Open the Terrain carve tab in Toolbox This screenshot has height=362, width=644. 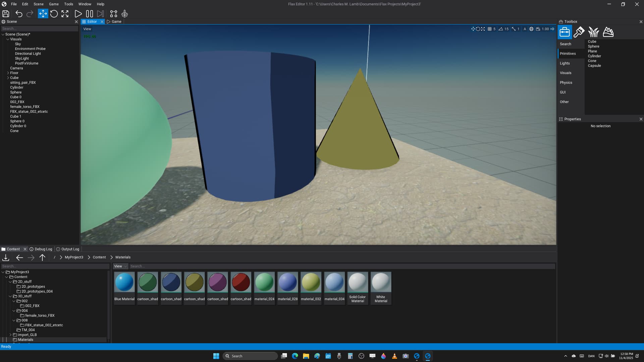(608, 32)
